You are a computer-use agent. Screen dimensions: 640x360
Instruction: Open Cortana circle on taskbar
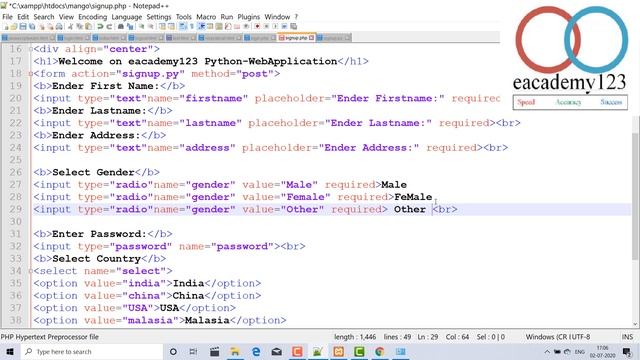tap(173, 351)
